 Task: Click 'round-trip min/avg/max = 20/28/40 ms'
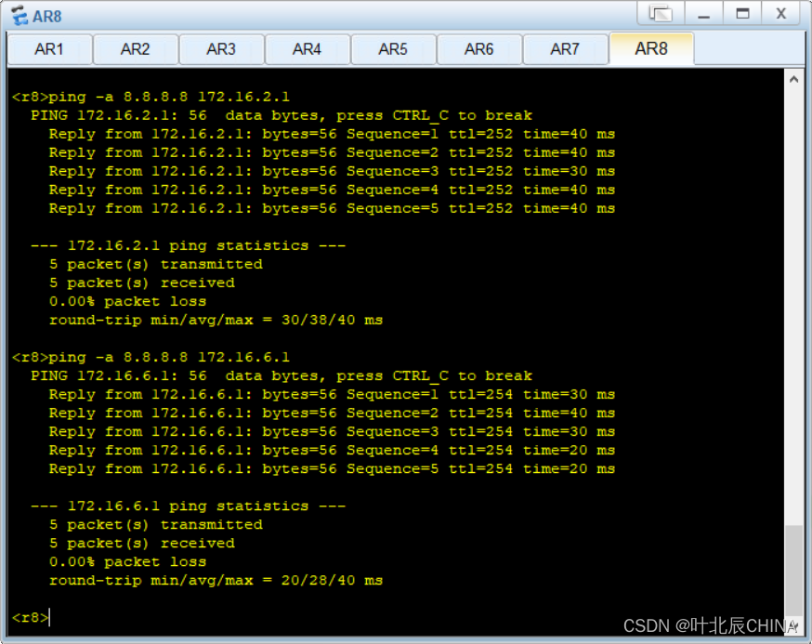coord(216,580)
